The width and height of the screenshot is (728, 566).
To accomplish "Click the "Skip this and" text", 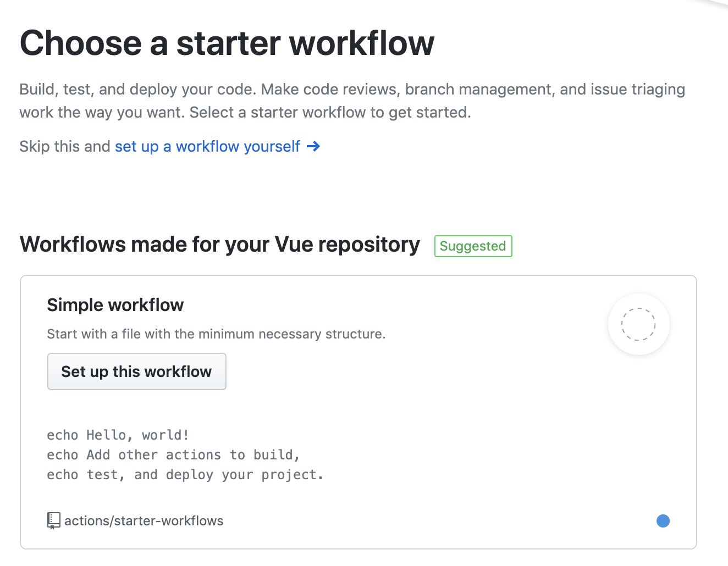I will (x=65, y=146).
